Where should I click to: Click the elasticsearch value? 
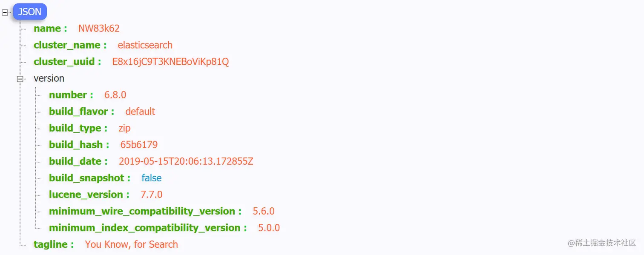click(x=145, y=45)
